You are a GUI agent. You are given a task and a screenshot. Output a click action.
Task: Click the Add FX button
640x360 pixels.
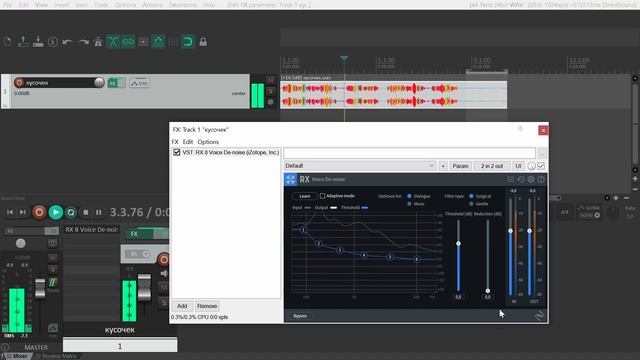(x=182, y=306)
